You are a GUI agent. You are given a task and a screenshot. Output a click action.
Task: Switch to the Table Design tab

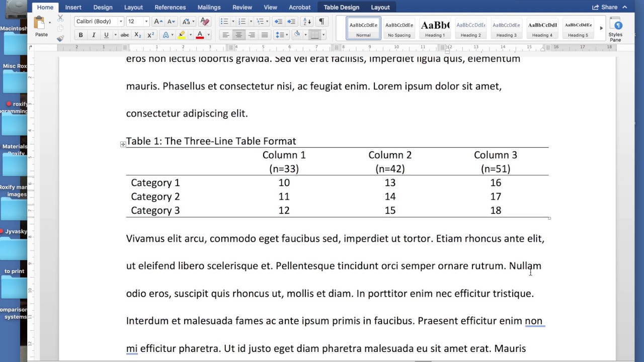[341, 7]
